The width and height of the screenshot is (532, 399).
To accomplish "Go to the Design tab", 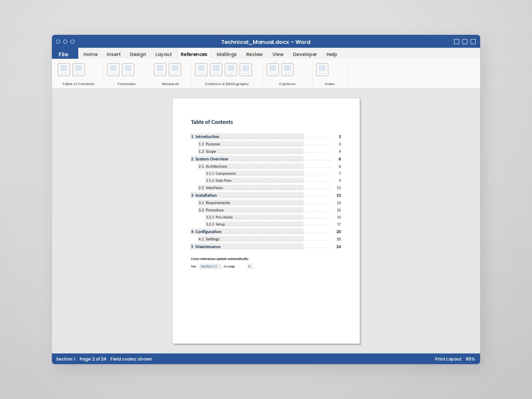I will [138, 54].
